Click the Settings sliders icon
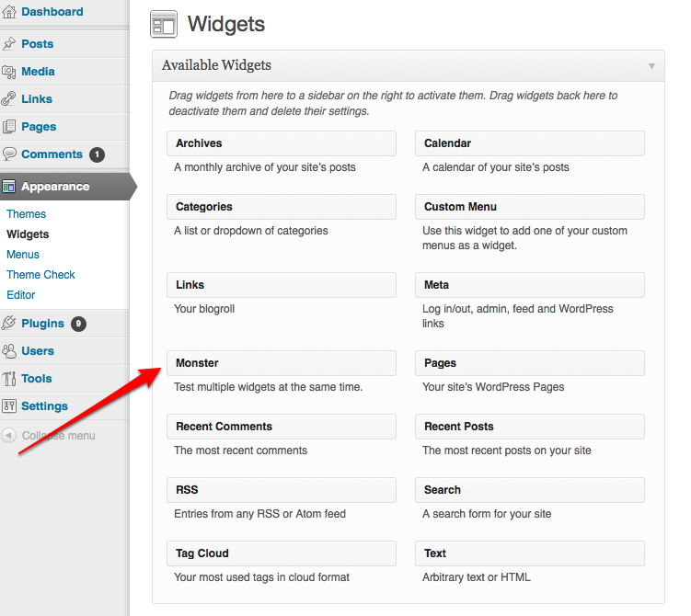 point(9,406)
